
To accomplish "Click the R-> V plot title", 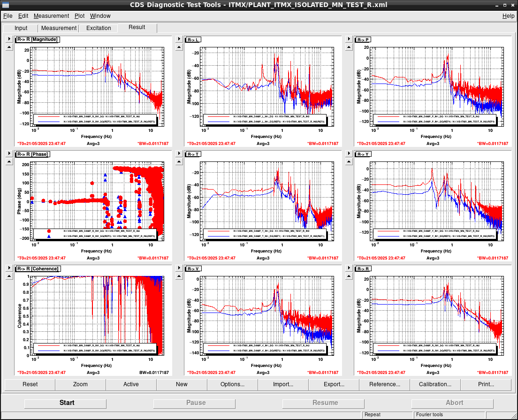I will pos(193,268).
